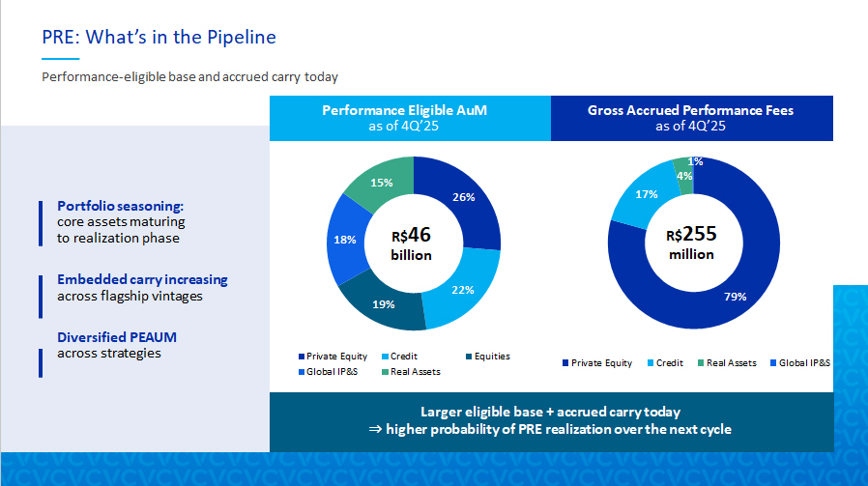Select the R$46 billion center label
Image resolution: width=868 pixels, height=486 pixels.
[x=411, y=243]
